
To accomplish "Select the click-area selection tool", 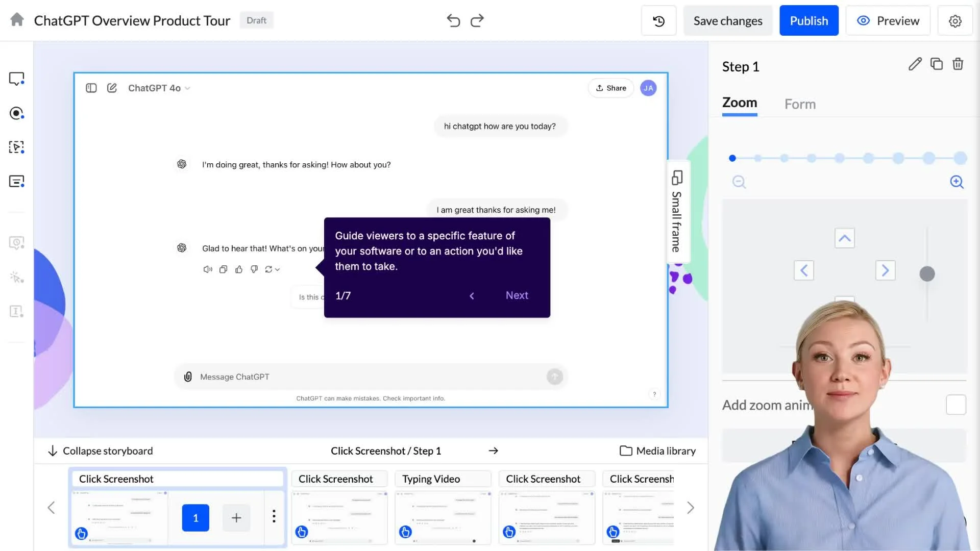I will coord(16,147).
